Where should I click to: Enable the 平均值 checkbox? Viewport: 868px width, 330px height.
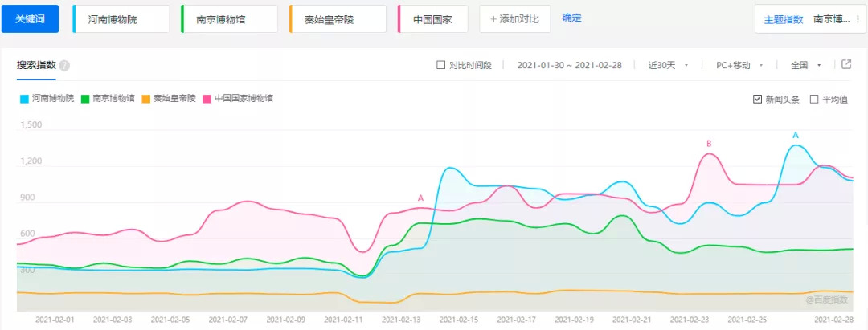[814, 100]
